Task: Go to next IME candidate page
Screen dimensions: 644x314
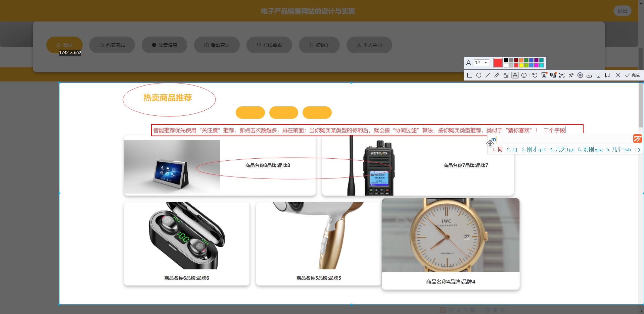Action: (x=639, y=150)
